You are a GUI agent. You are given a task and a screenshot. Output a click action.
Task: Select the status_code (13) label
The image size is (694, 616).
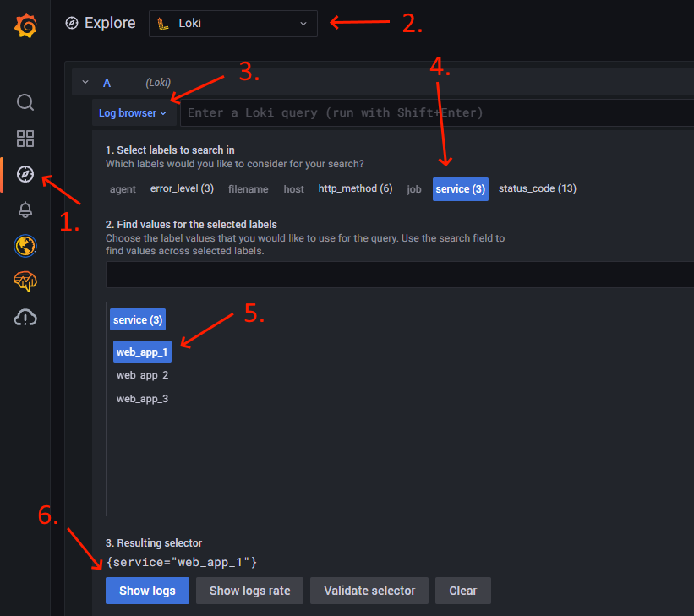538,189
